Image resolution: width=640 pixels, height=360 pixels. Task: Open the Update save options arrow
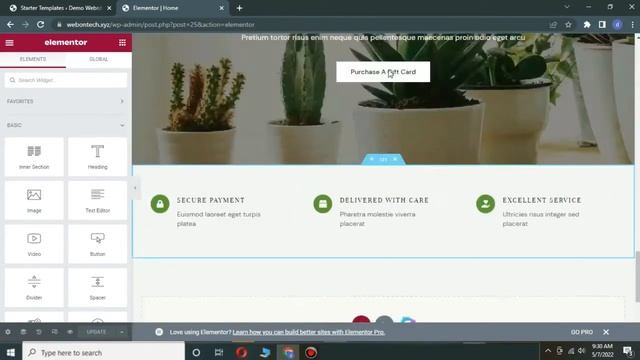(x=122, y=332)
